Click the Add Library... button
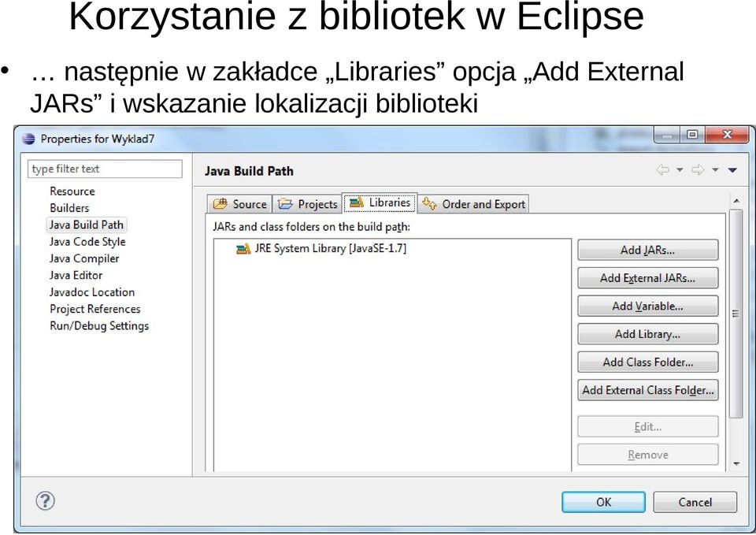The width and height of the screenshot is (756, 535). pos(647,334)
